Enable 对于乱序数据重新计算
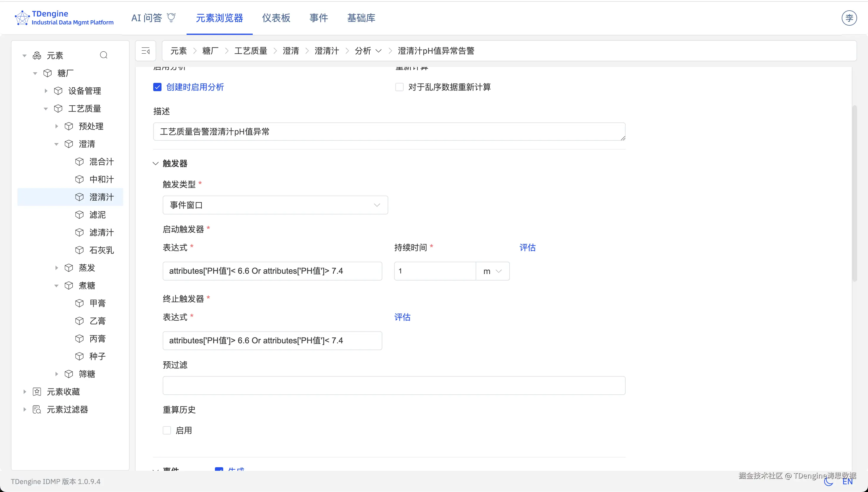 399,87
